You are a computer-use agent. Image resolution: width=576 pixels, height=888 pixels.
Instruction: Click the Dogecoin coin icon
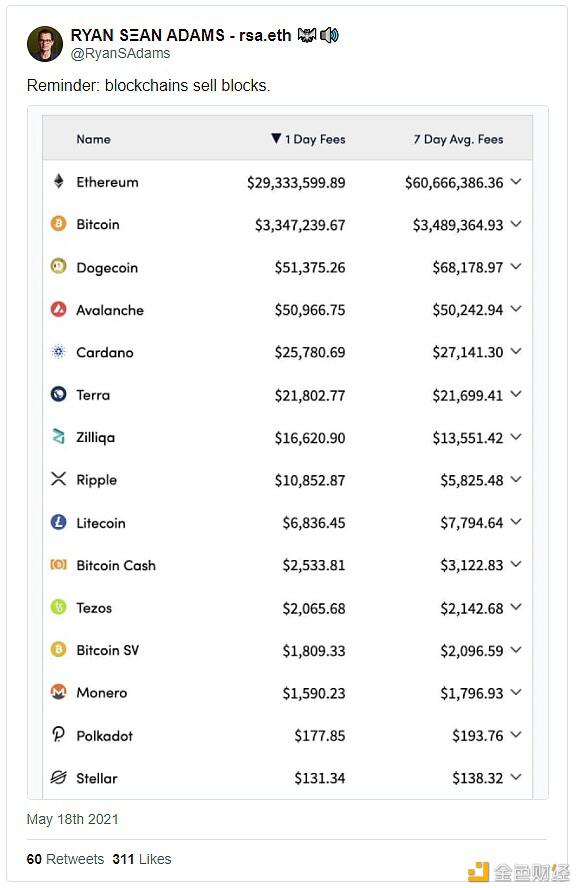point(58,266)
